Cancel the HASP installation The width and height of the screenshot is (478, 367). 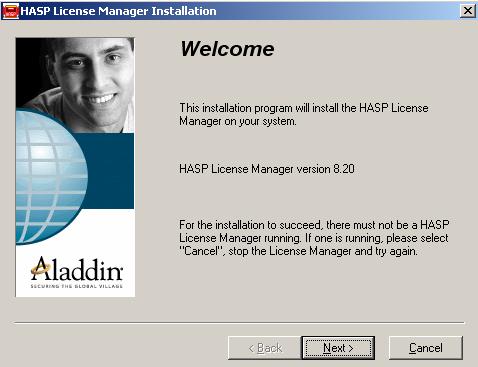pos(426,348)
